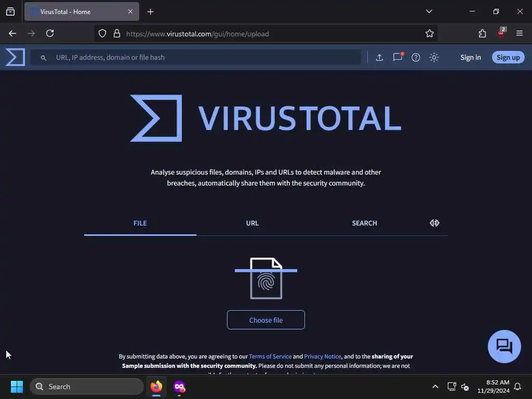Click the API brackets icon next to SEARCH

point(434,223)
